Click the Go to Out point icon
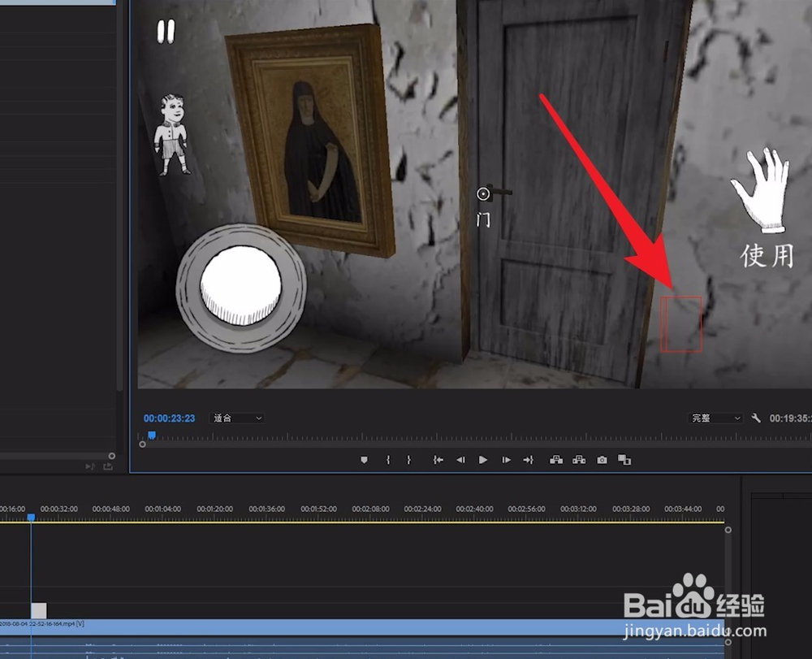The image size is (812, 659). pos(529,460)
